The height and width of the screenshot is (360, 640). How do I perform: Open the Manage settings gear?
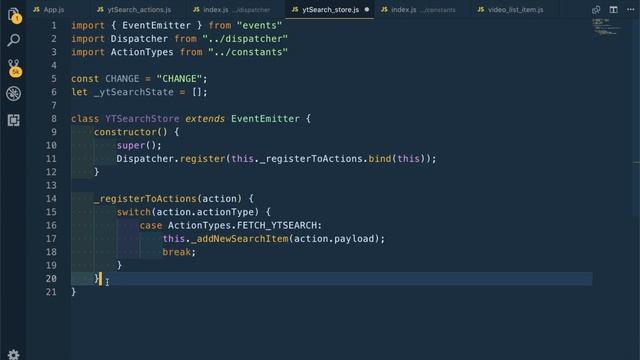point(13,354)
